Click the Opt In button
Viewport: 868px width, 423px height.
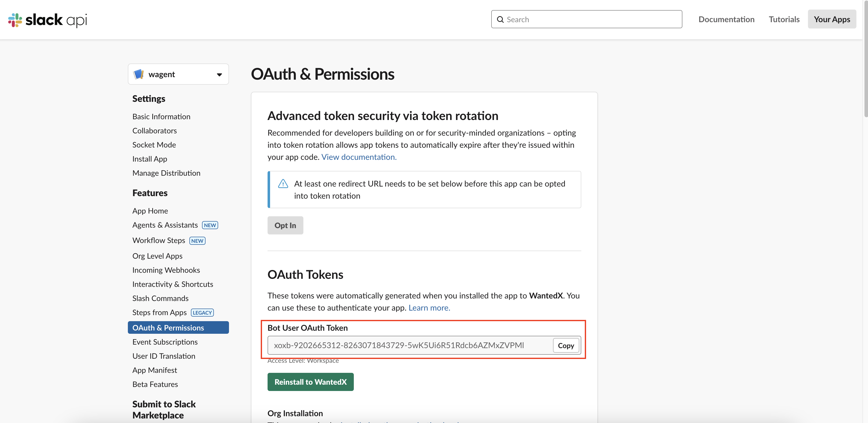(x=285, y=225)
